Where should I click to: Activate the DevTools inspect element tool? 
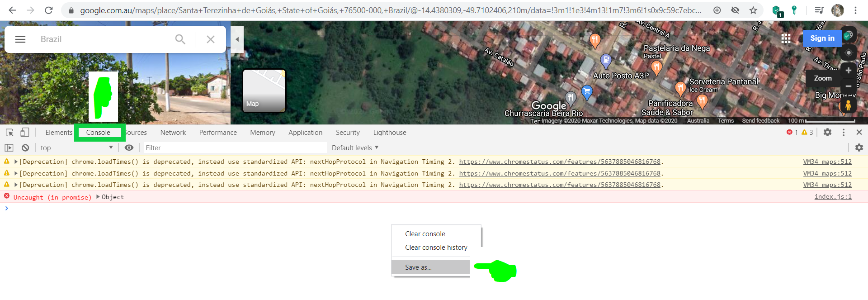[x=9, y=132]
